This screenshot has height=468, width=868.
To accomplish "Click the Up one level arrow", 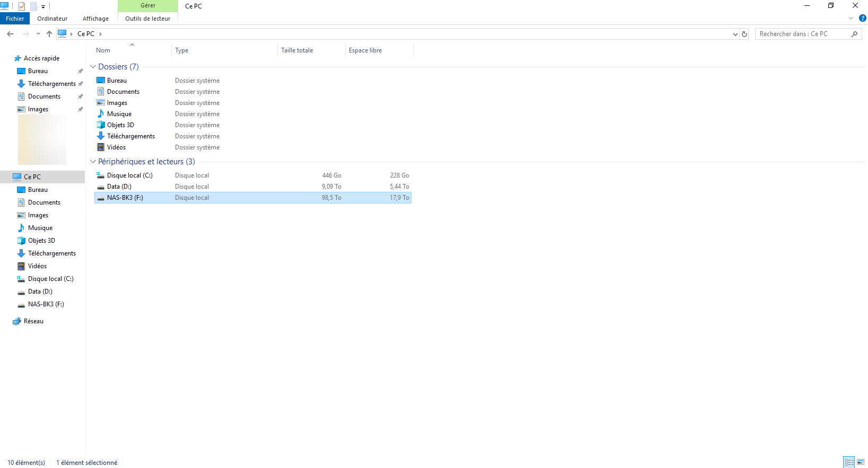I will pos(49,34).
